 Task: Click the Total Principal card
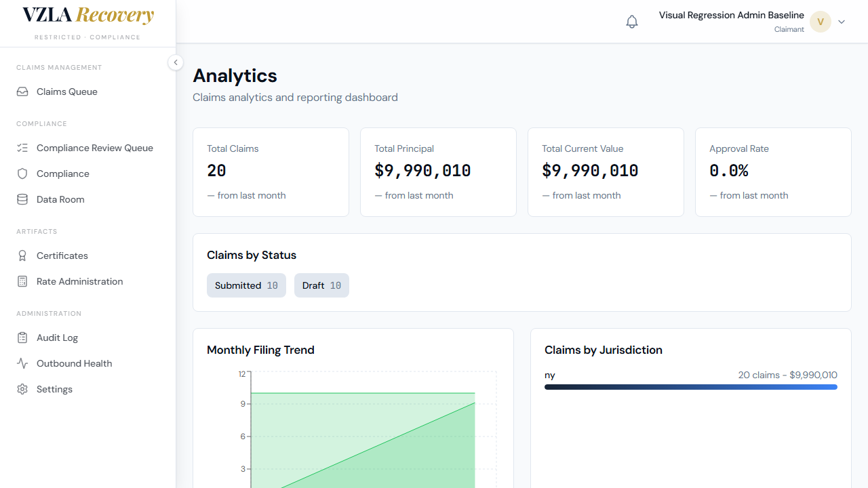click(438, 172)
